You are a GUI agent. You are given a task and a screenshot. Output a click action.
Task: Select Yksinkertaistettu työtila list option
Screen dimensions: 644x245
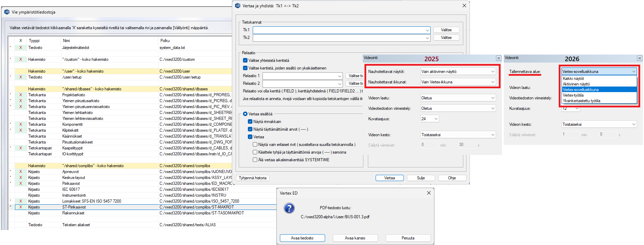point(581,101)
